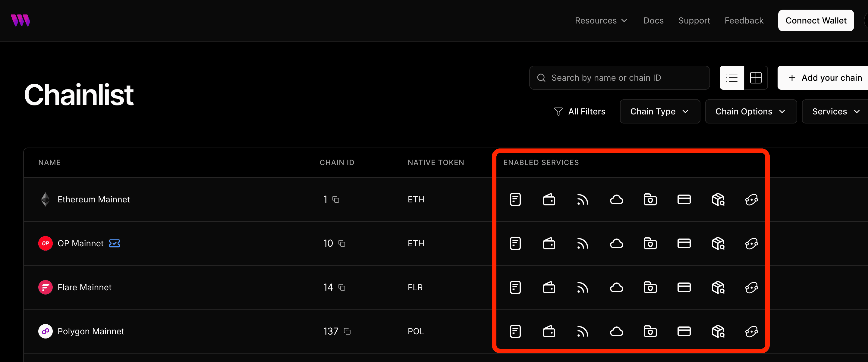
Task: Open the document icon for OP Mainnet
Action: tap(515, 243)
